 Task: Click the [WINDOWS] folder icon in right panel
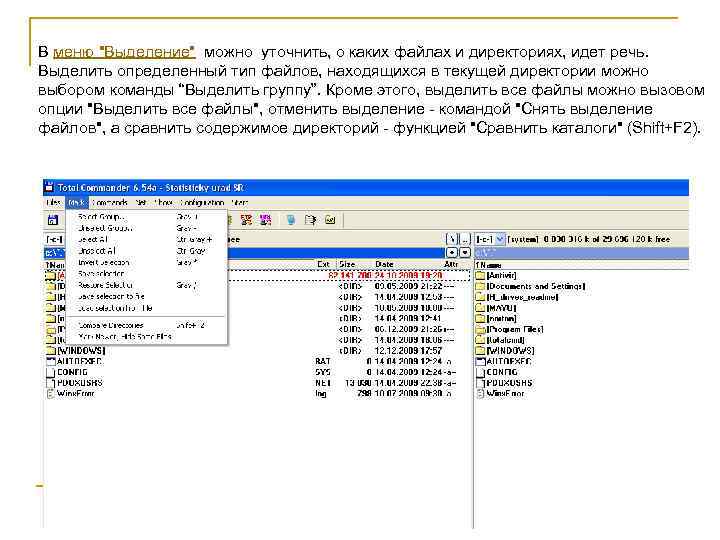(x=480, y=351)
